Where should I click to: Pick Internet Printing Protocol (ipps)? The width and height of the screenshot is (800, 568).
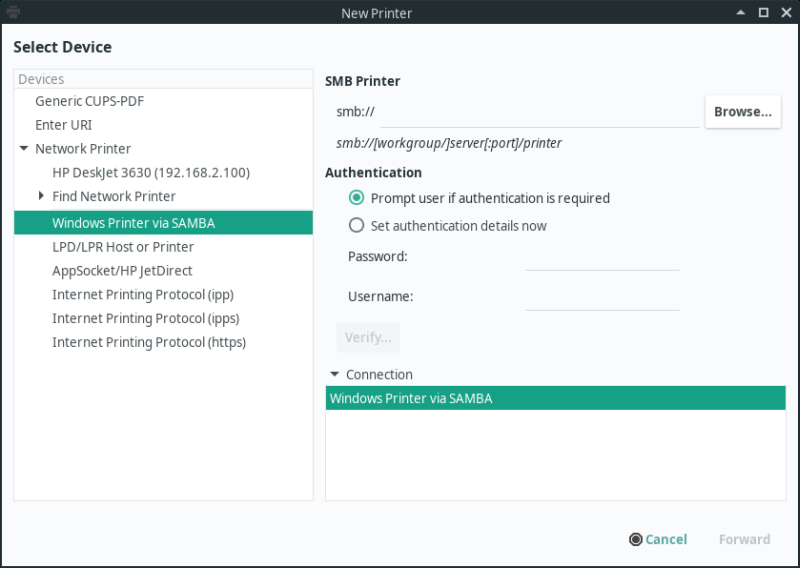click(x=145, y=319)
